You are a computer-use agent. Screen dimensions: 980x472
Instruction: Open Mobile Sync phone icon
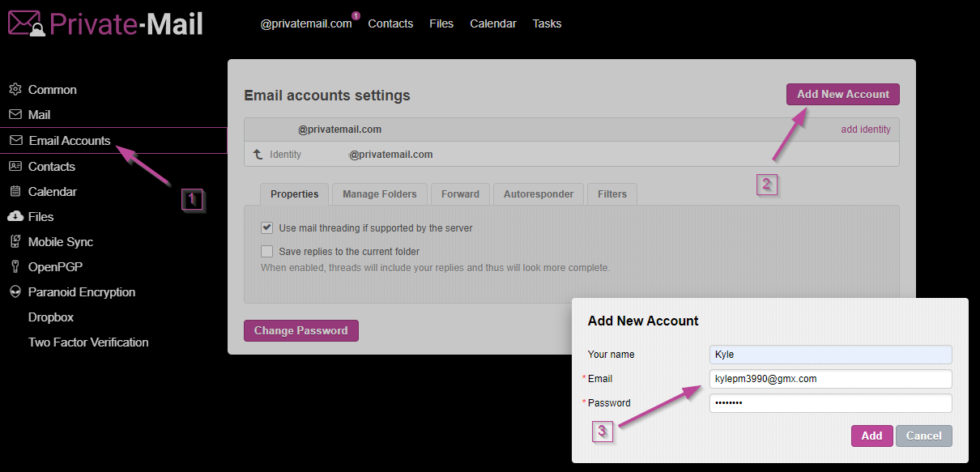[15, 242]
